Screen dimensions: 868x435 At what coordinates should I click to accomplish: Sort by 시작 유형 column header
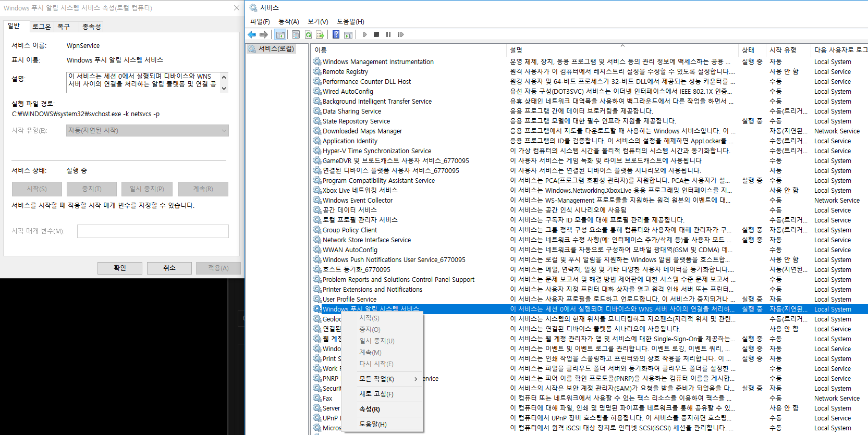788,50
